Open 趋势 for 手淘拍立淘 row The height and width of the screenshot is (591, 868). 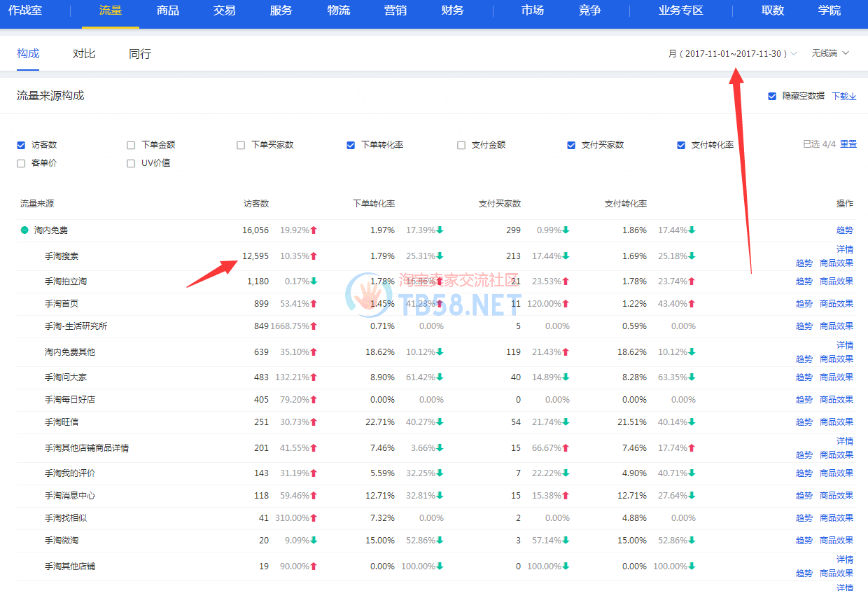pyautogui.click(x=804, y=281)
